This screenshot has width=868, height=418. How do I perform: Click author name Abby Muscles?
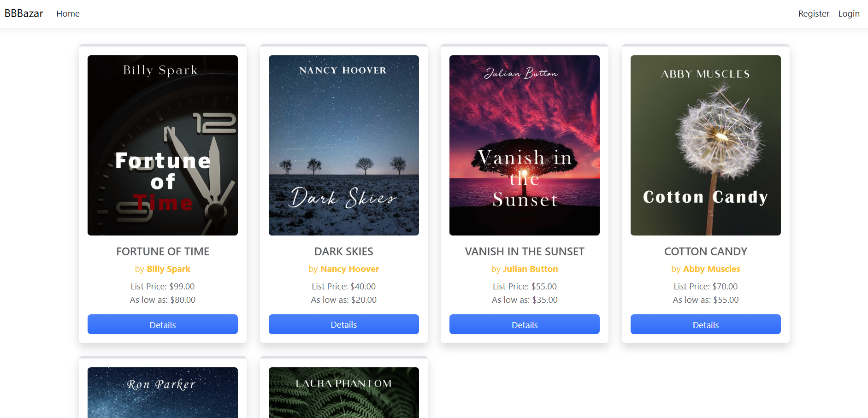click(x=711, y=269)
